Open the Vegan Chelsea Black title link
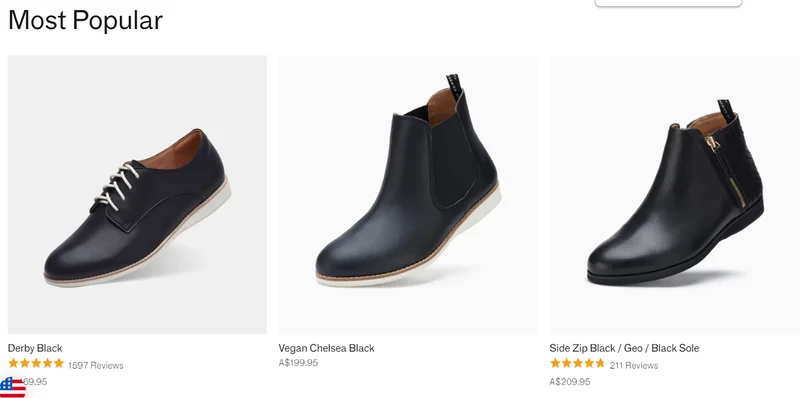 (x=327, y=348)
